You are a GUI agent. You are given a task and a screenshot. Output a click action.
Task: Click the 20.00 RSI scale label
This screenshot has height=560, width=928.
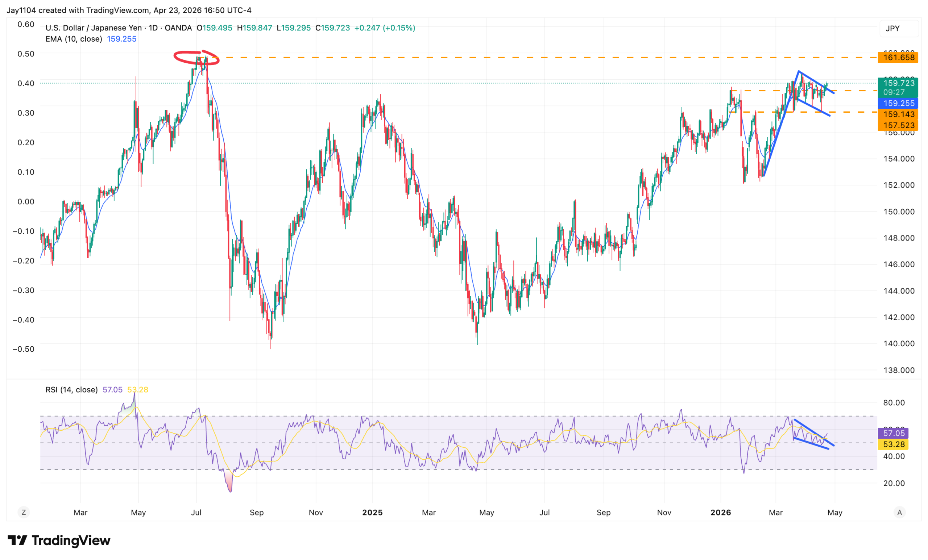coord(894,483)
